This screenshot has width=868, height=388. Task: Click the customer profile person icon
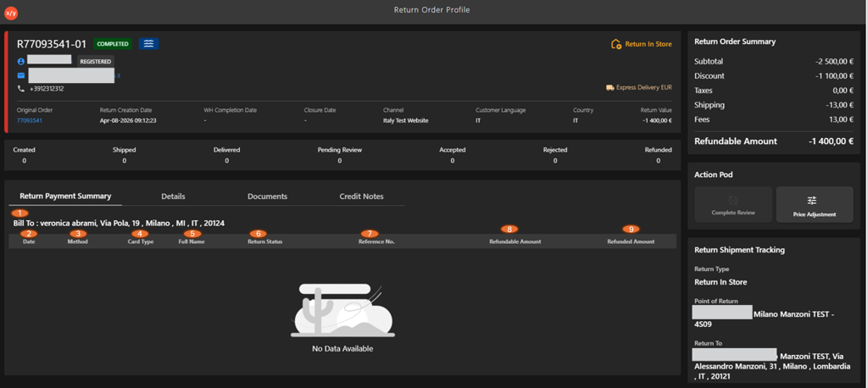pos(21,62)
